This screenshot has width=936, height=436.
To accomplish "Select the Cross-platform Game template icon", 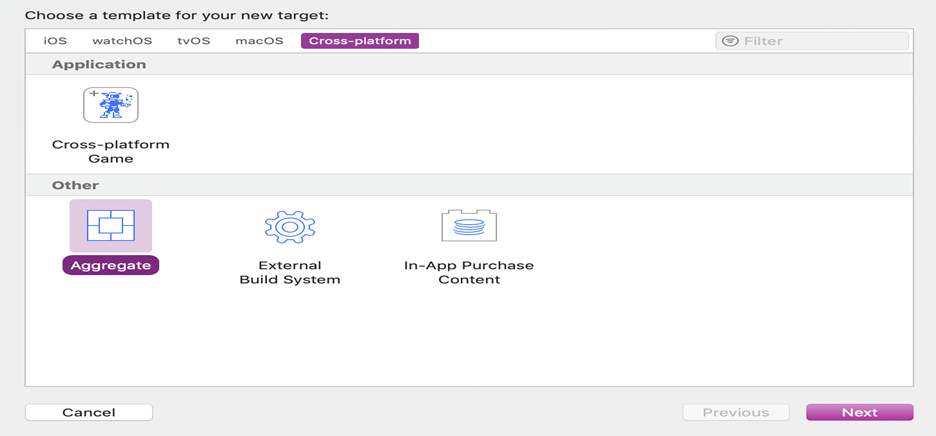I will click(x=110, y=105).
